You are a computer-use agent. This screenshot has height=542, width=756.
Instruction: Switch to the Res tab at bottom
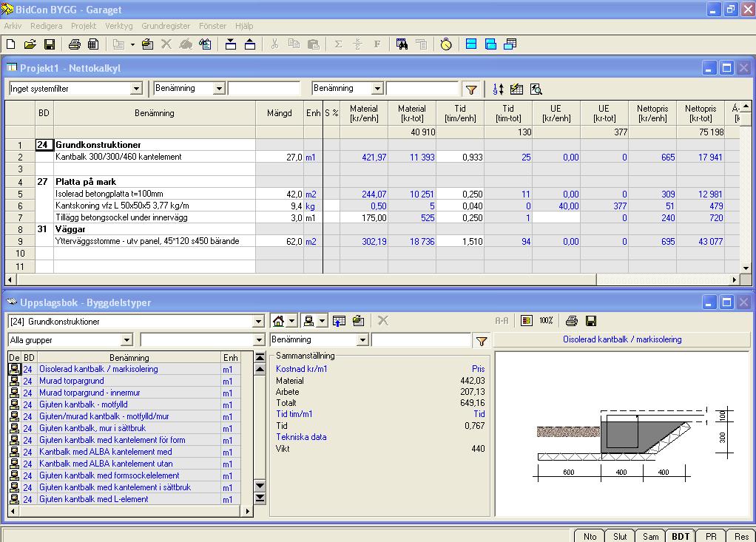741,536
